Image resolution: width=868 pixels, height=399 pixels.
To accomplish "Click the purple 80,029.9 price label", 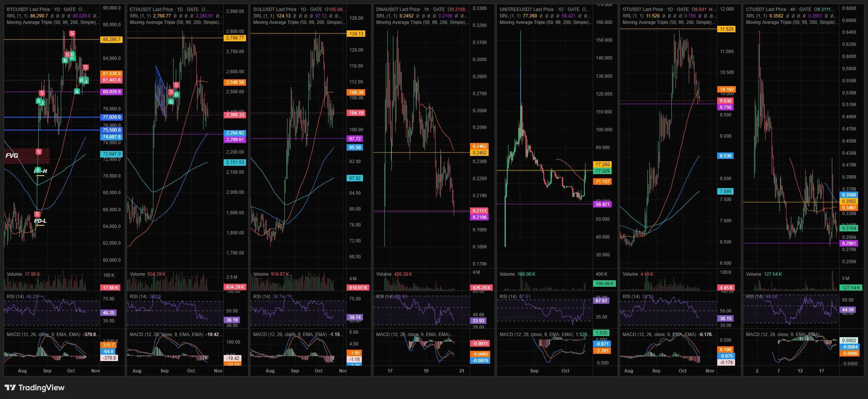I will coord(112,92).
